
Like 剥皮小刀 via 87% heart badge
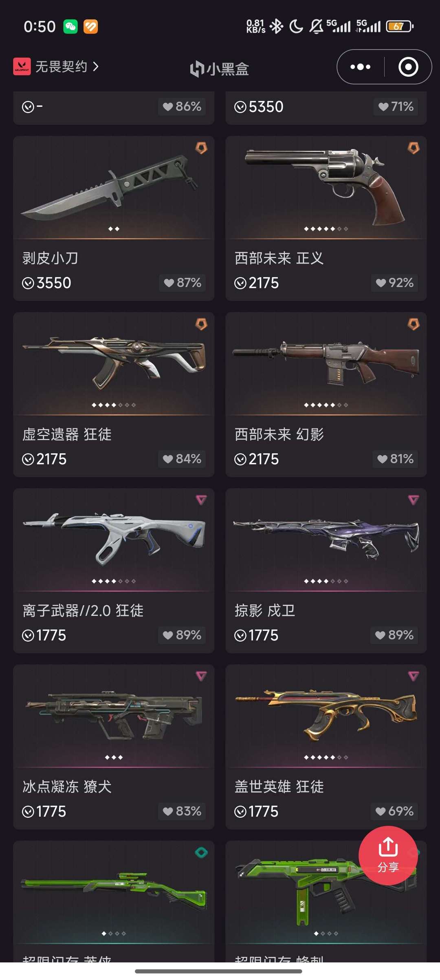pos(182,283)
